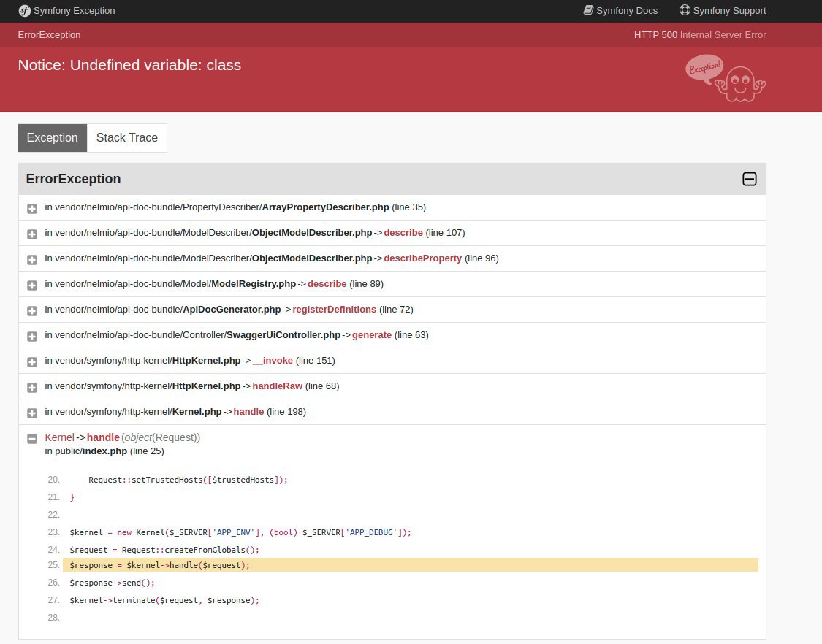Click highlighted code line 25

411,565
